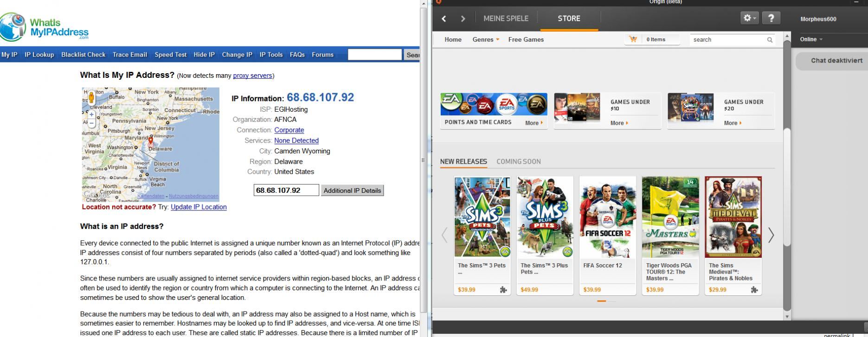The height and width of the screenshot is (337, 868).
Task: Click the Additional IP Details button
Action: coord(352,191)
